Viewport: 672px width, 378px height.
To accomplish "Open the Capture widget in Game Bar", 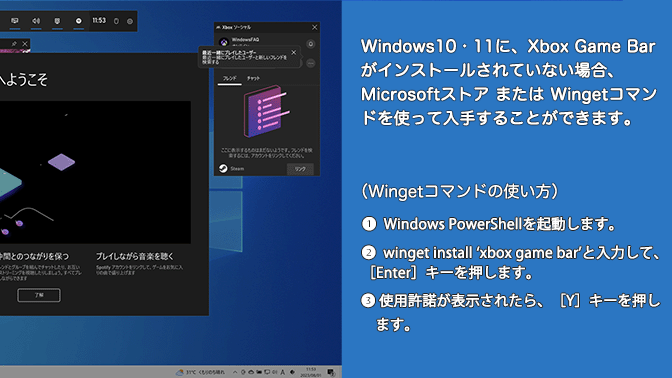I will (15, 21).
